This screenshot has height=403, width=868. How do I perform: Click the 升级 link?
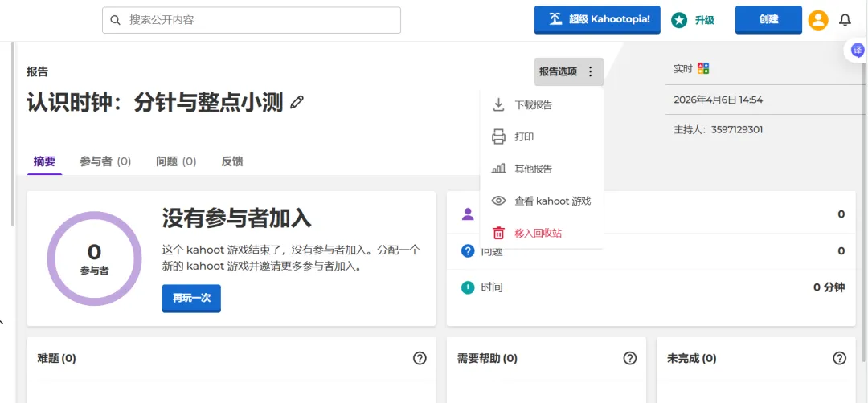tap(705, 20)
